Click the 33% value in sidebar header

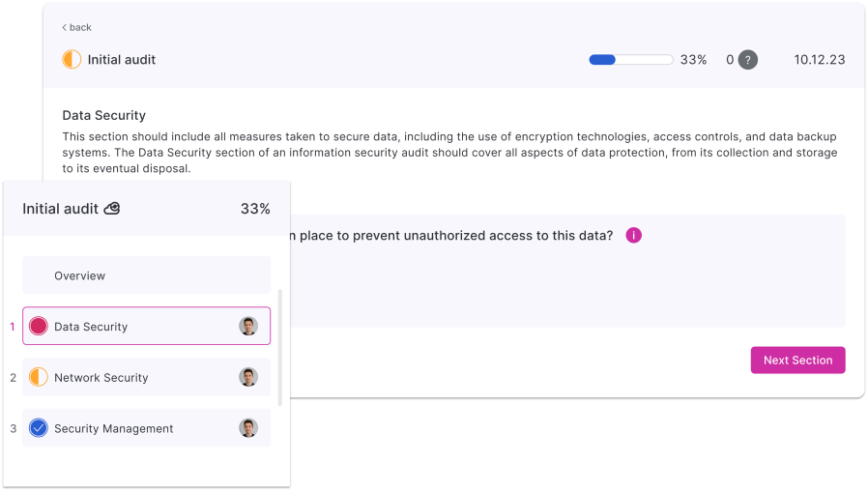pyautogui.click(x=255, y=209)
